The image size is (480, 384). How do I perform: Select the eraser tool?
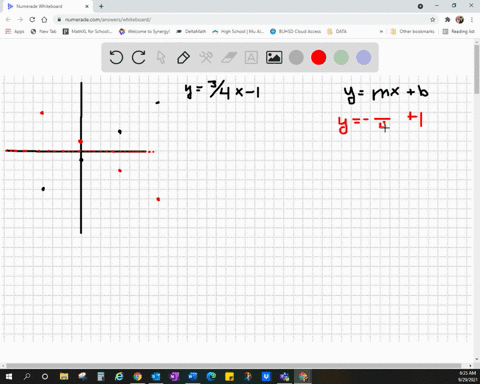click(x=229, y=57)
